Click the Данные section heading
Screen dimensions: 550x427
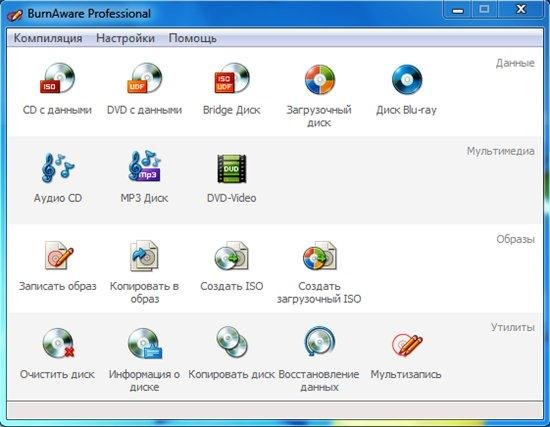click(515, 63)
